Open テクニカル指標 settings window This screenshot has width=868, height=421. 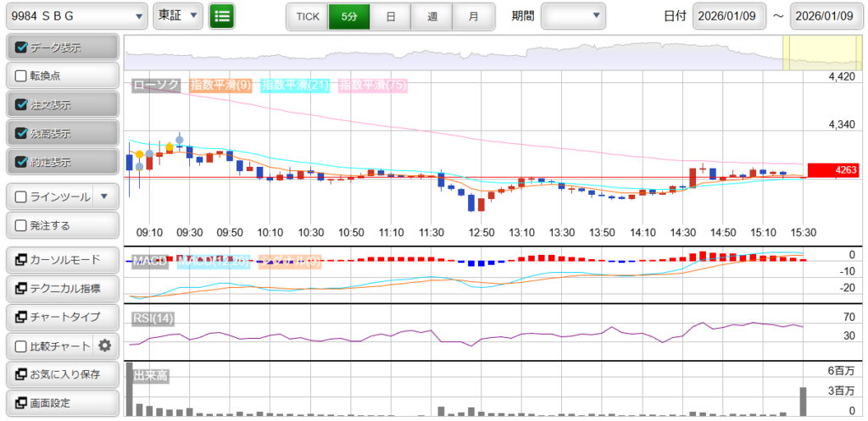coord(62,289)
